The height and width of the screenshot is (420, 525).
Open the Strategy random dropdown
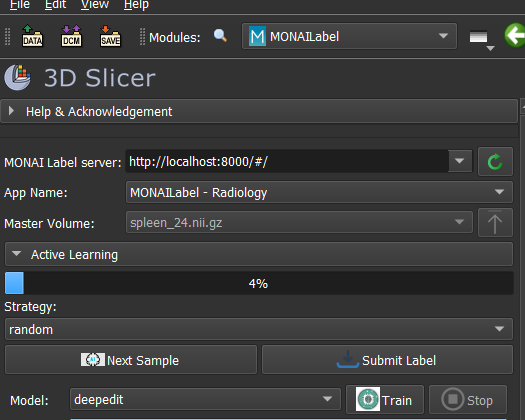point(259,329)
